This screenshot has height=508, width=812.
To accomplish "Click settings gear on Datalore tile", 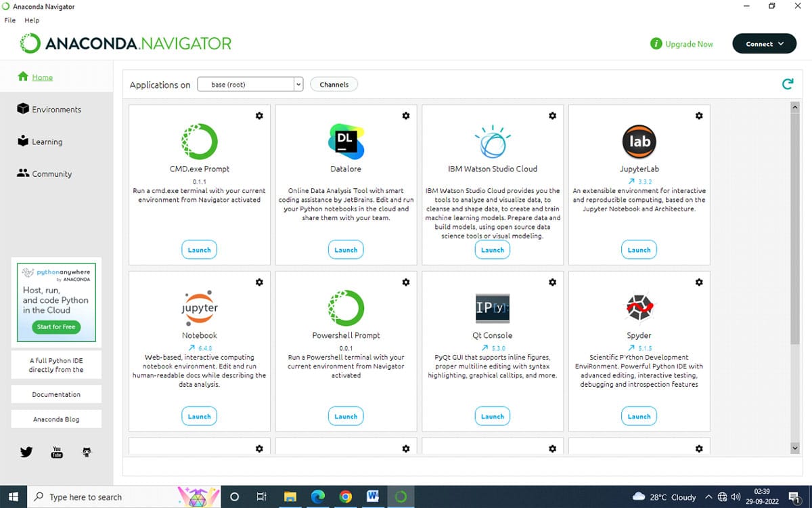I will pos(406,116).
